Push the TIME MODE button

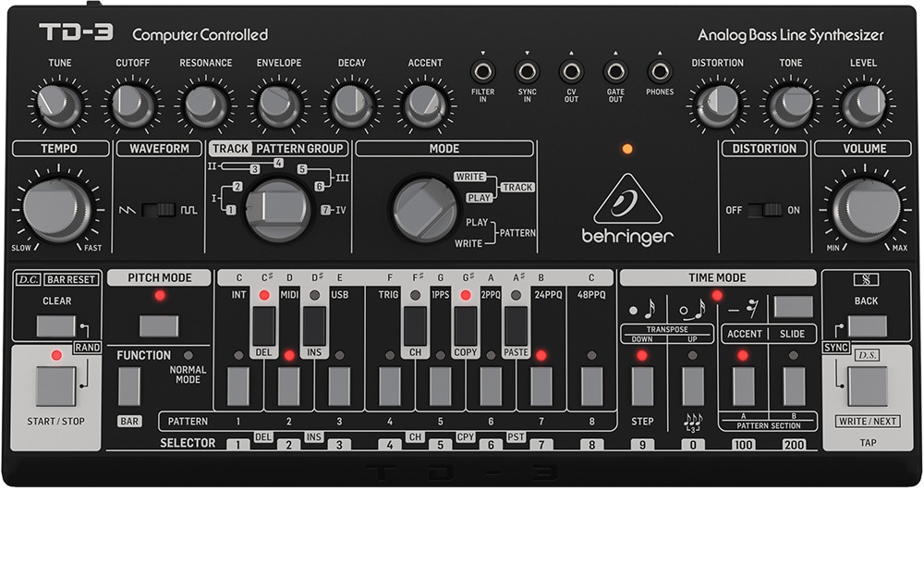pyautogui.click(x=794, y=307)
